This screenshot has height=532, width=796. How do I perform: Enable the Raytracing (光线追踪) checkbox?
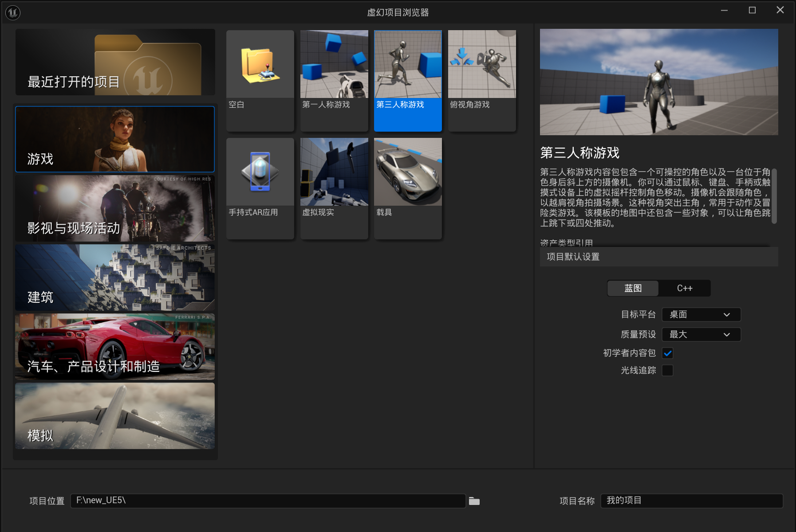[x=667, y=371]
